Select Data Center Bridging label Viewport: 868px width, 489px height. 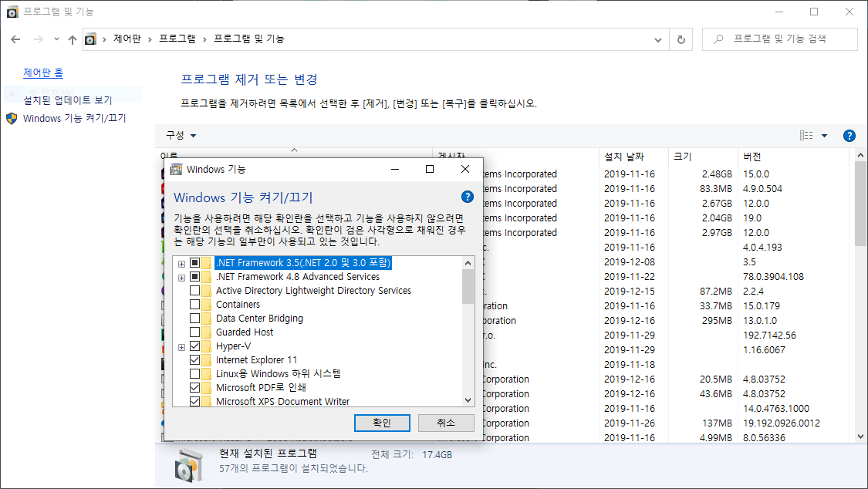[259, 318]
